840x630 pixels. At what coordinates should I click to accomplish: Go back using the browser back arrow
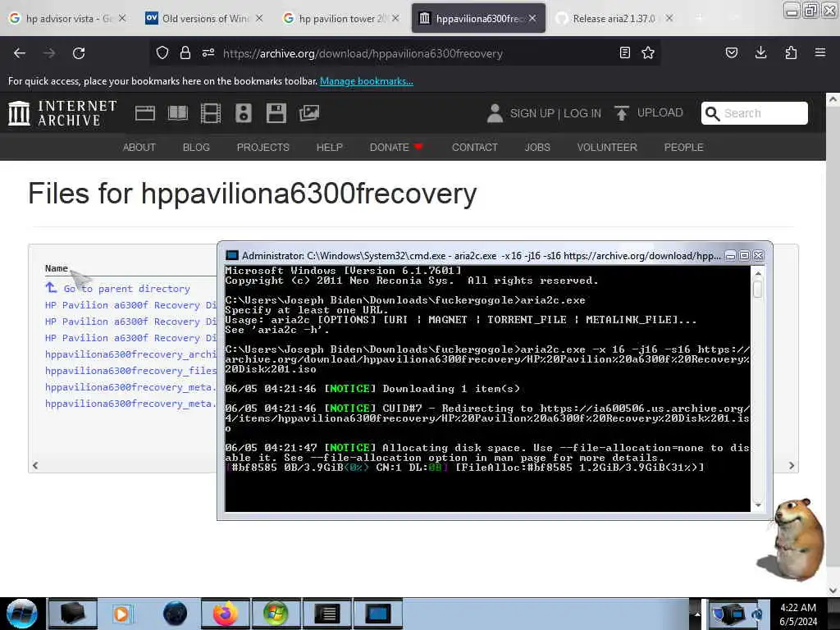pyautogui.click(x=20, y=53)
